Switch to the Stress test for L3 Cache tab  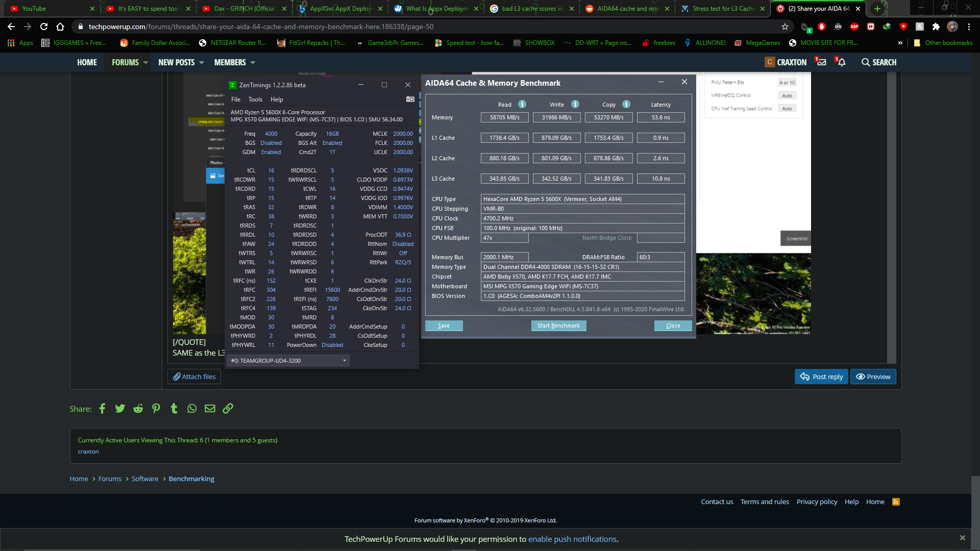(x=724, y=9)
